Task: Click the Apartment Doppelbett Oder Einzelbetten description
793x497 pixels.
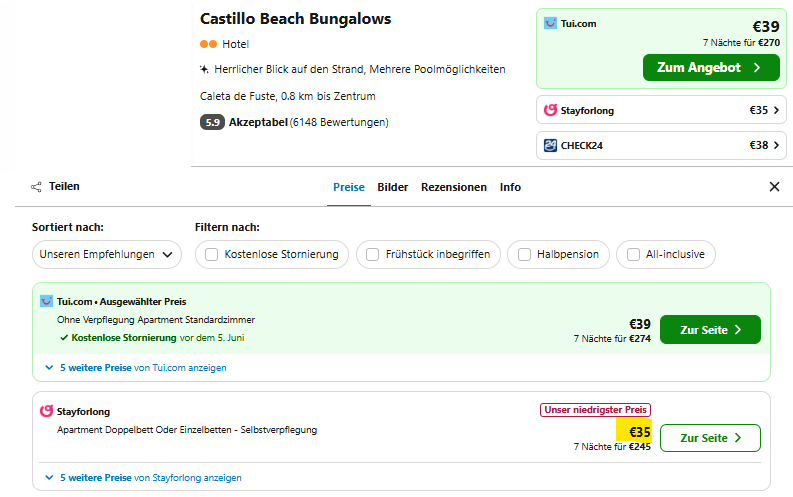Action: click(187, 430)
